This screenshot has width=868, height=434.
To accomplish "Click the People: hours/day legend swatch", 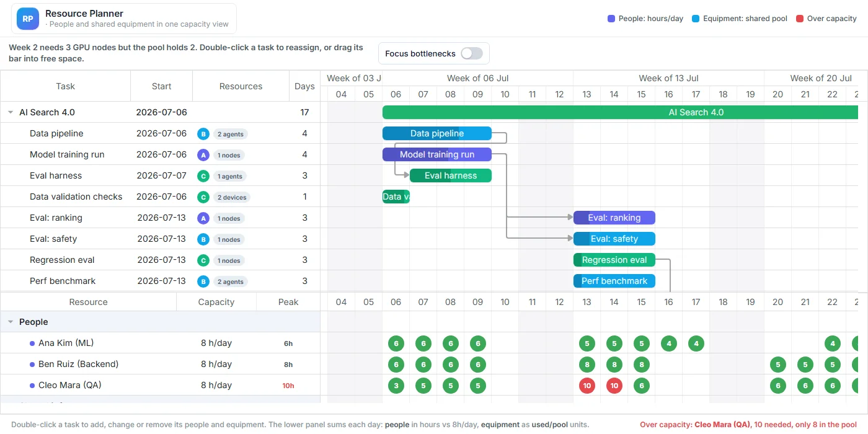I will point(611,19).
